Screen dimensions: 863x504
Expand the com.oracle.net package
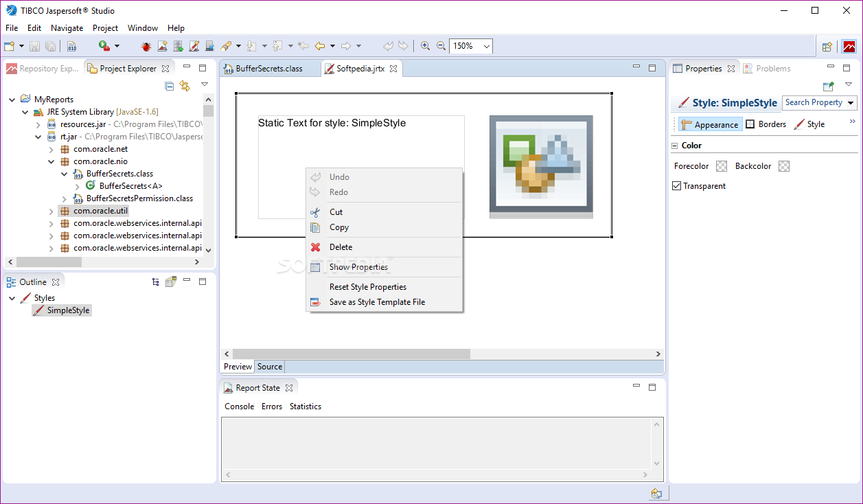pyautogui.click(x=51, y=149)
